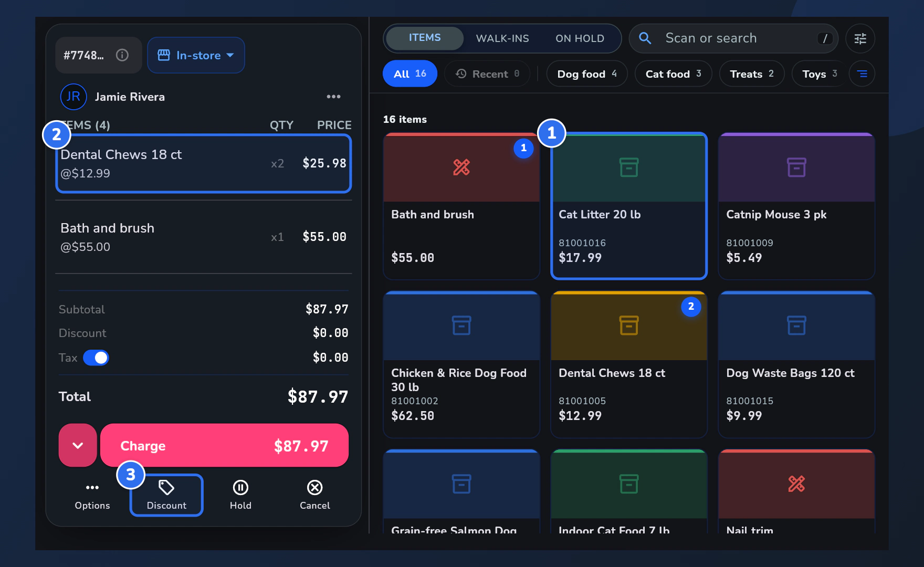Expand the payment options chevron beside Charge
Viewport: 924px width, 567px height.
(78, 445)
